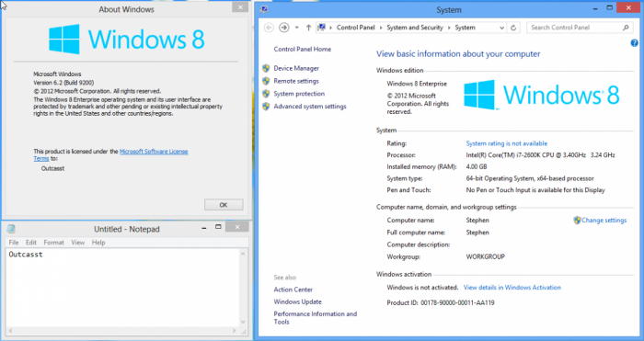Click shield icon beside Advanced system settings
The width and height of the screenshot is (644, 341).
click(266, 107)
